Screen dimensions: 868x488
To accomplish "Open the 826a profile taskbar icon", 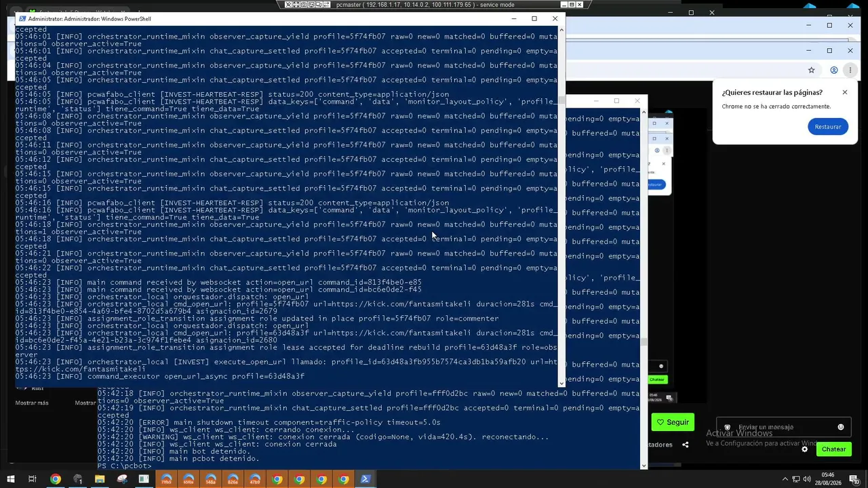I will (233, 479).
